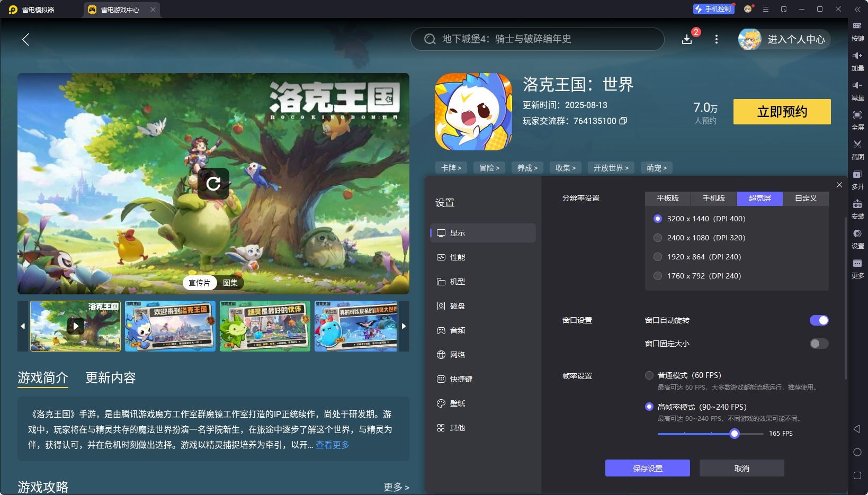868x495 pixels.
Task: Select the 自定义 resolution tab
Action: tap(805, 199)
